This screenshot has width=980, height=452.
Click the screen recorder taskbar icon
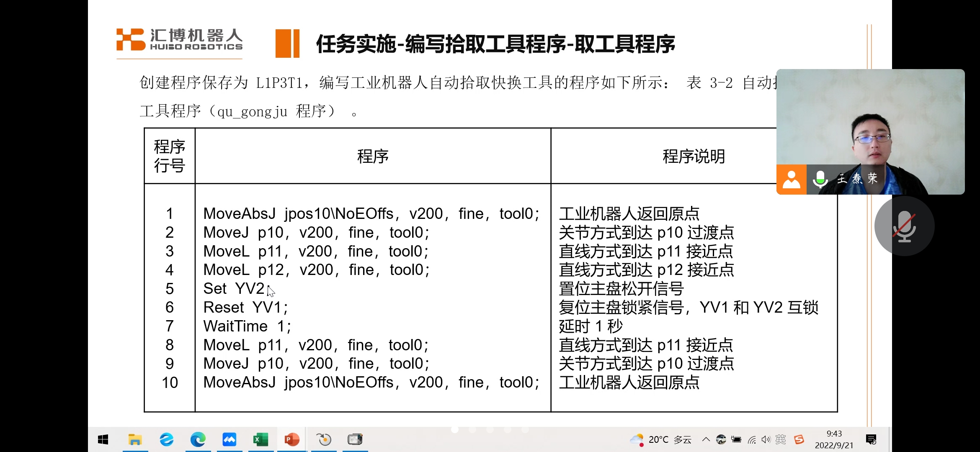point(355,439)
